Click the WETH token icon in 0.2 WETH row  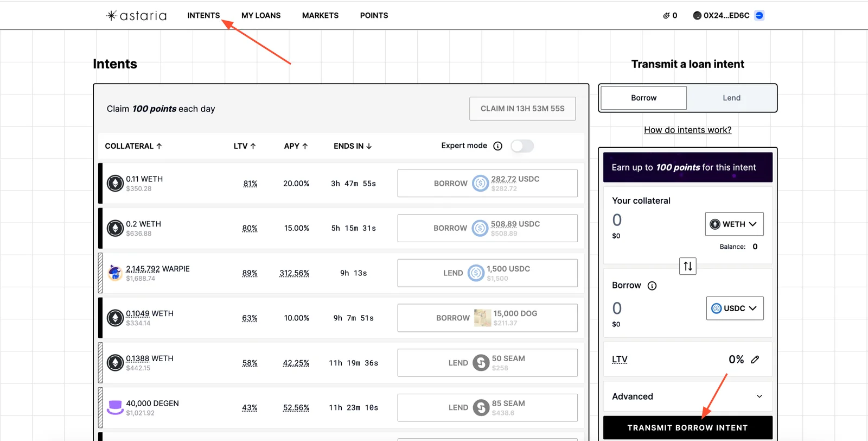pos(115,228)
